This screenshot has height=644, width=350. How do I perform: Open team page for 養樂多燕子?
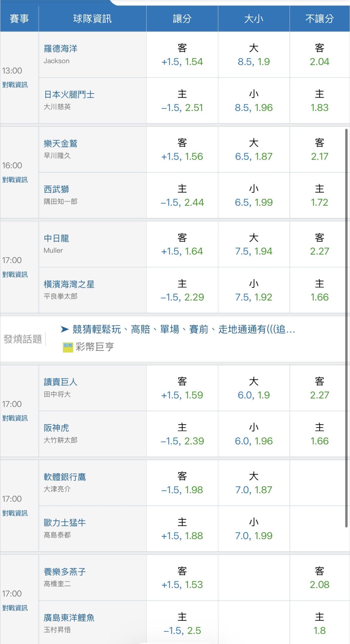[65, 572]
